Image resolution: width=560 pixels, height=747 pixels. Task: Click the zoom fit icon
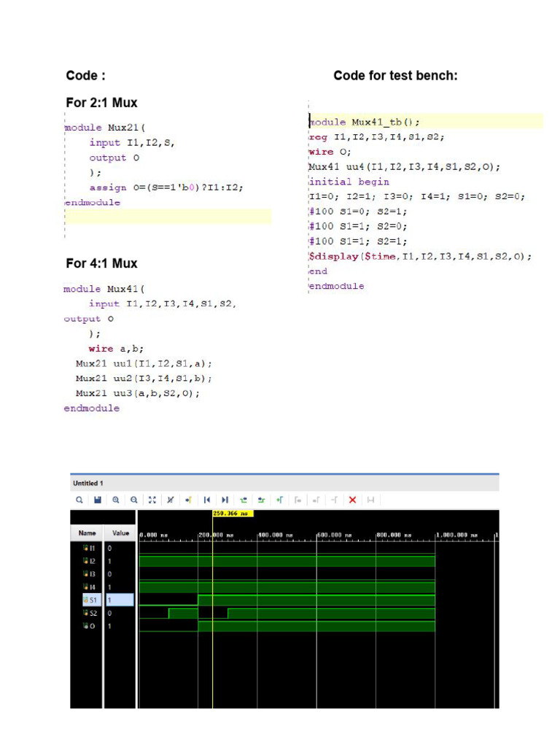pos(152,500)
